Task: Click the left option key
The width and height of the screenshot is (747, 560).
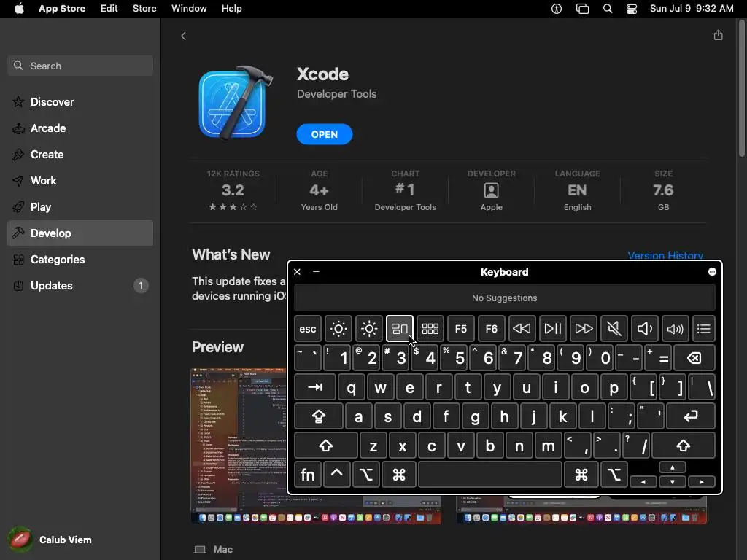Action: [366, 474]
